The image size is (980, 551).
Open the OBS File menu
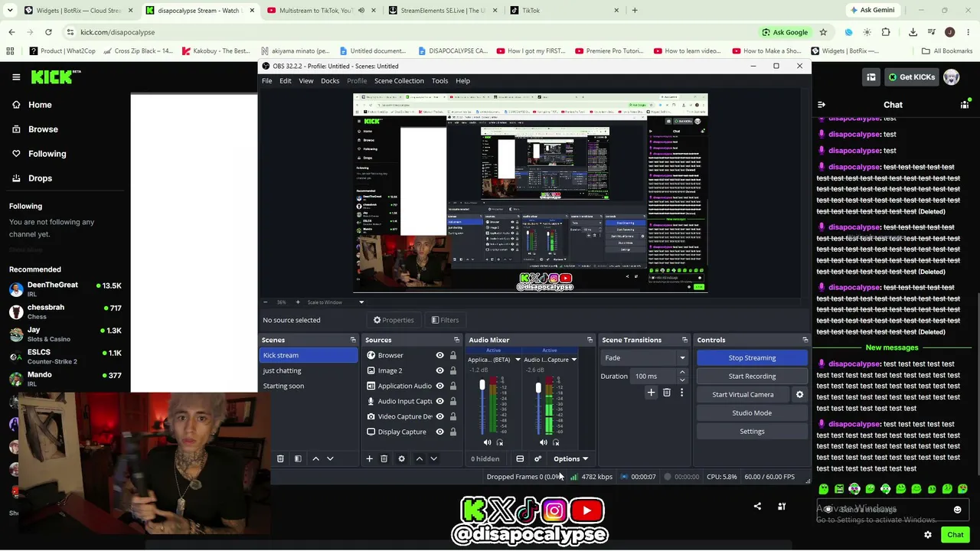point(267,80)
